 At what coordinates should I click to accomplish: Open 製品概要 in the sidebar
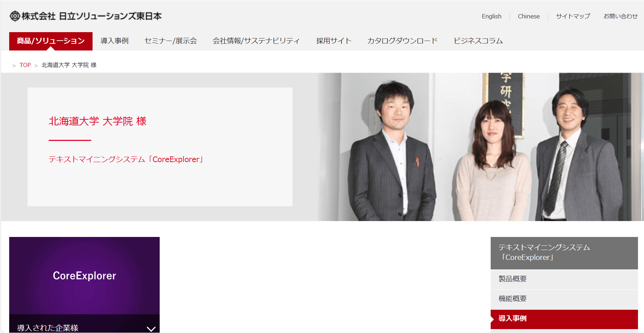564,279
